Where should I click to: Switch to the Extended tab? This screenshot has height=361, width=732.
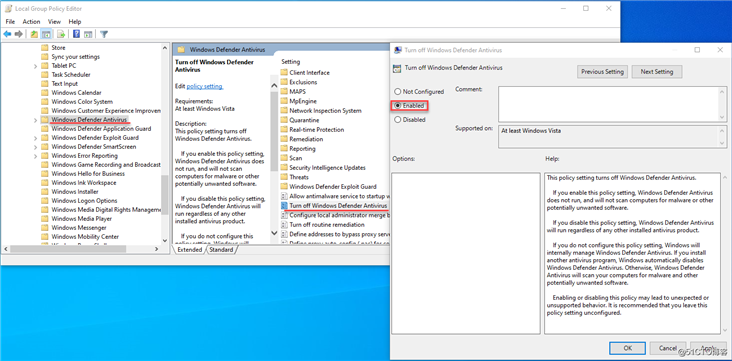click(189, 250)
